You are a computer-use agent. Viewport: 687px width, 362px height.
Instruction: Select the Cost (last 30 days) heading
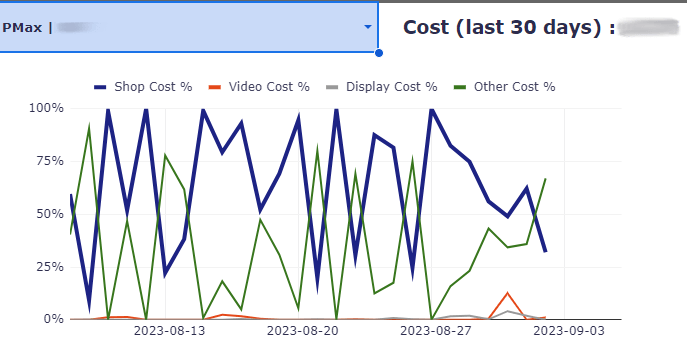(x=509, y=28)
